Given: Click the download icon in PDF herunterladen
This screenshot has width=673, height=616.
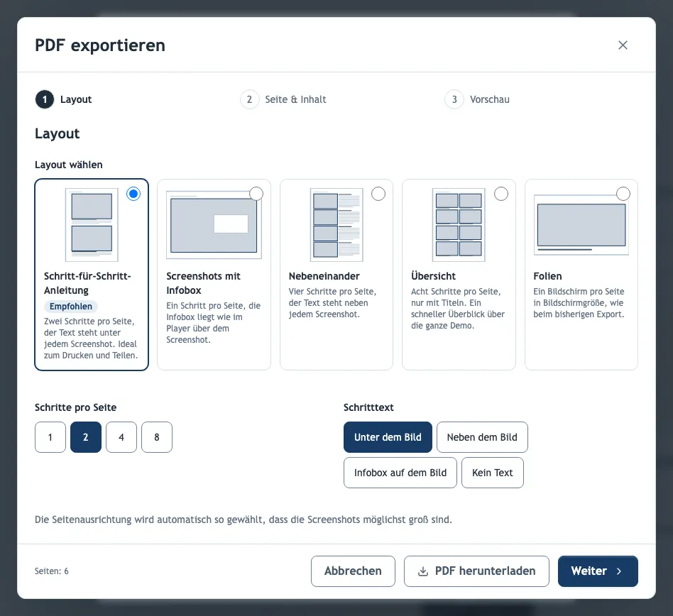Looking at the screenshot, I should point(423,571).
